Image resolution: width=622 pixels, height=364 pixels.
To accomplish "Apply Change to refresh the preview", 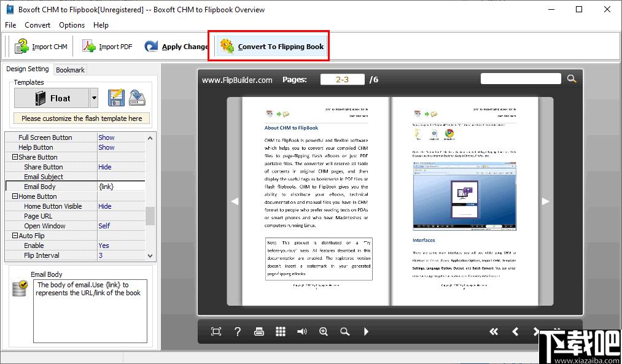I will pos(176,47).
